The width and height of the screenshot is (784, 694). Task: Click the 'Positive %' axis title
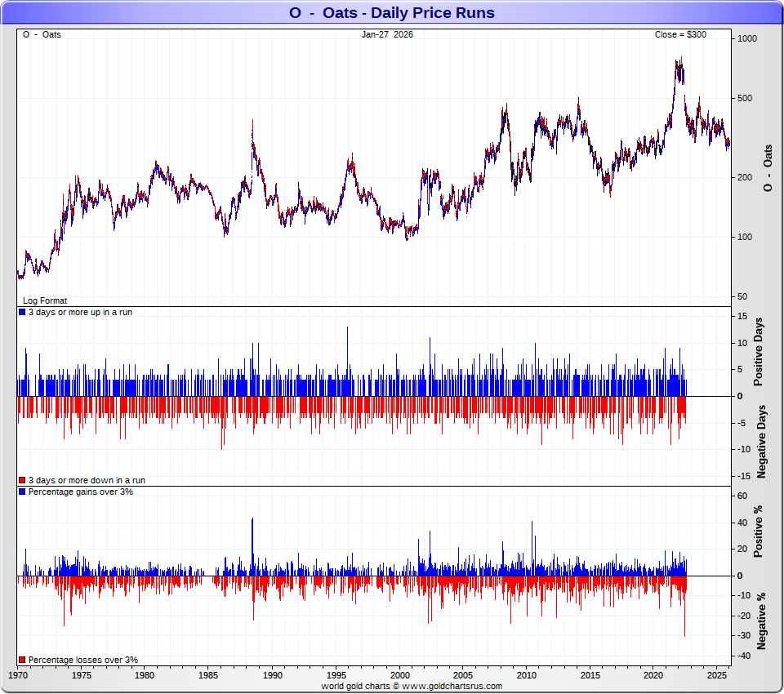pos(759,532)
